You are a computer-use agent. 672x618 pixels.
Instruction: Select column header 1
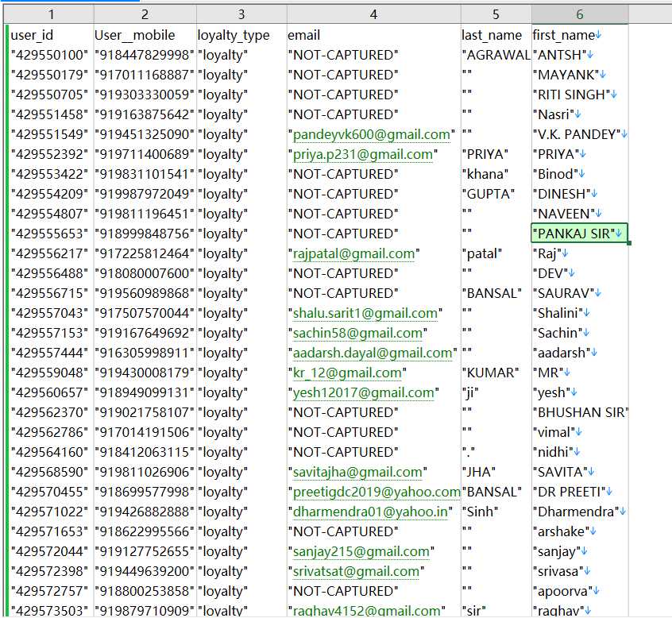pos(50,14)
